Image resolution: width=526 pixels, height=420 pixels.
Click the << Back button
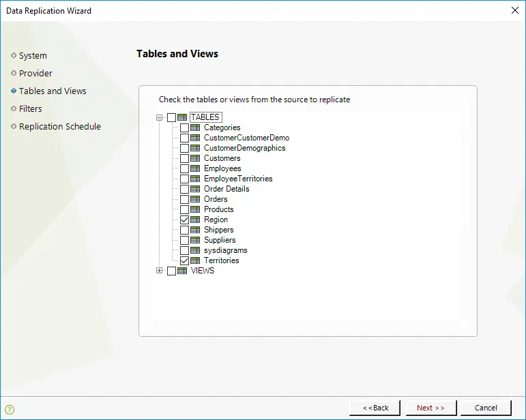click(375, 408)
